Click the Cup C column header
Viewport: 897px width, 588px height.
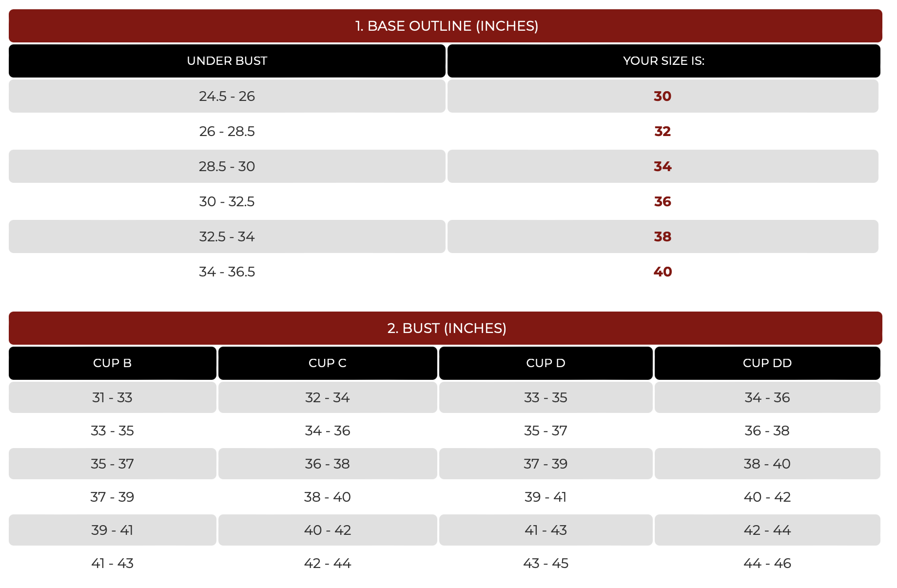pos(328,363)
